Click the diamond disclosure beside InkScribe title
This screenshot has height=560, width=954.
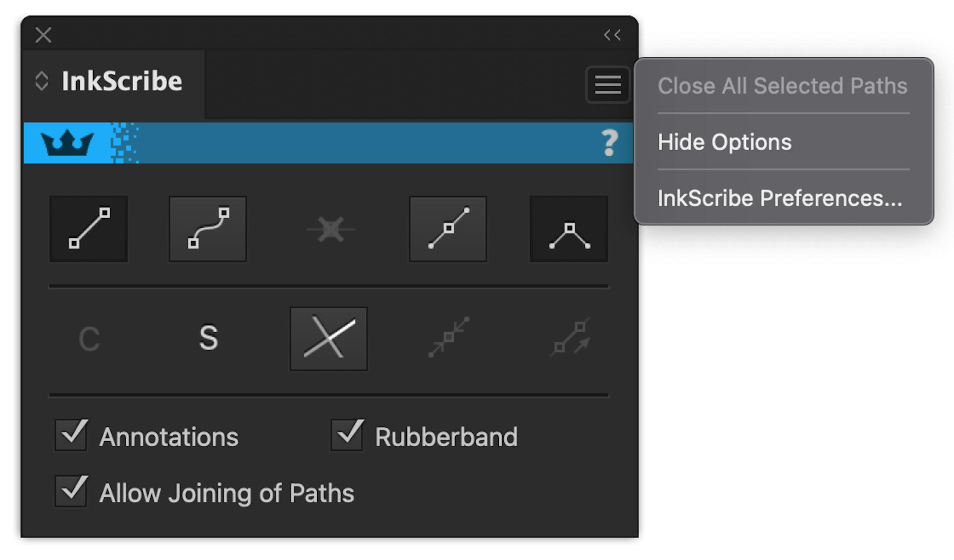[43, 81]
